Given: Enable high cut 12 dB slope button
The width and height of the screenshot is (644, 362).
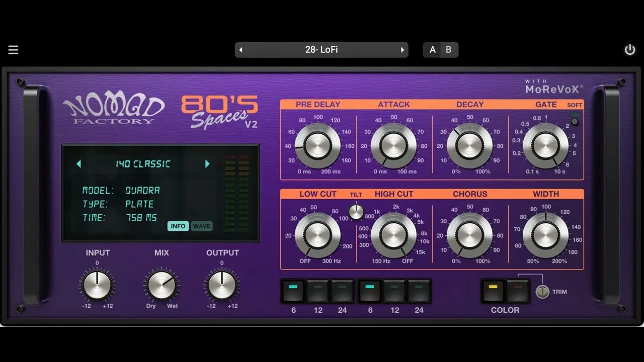Looking at the screenshot, I should coord(395,291).
